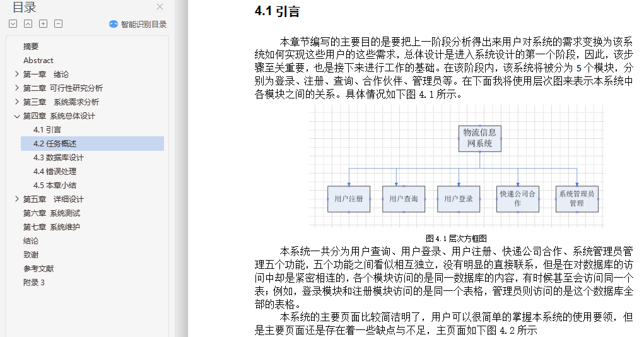The image size is (644, 337).
Task: Click the 4.1 引言 document heading
Action: point(278,11)
